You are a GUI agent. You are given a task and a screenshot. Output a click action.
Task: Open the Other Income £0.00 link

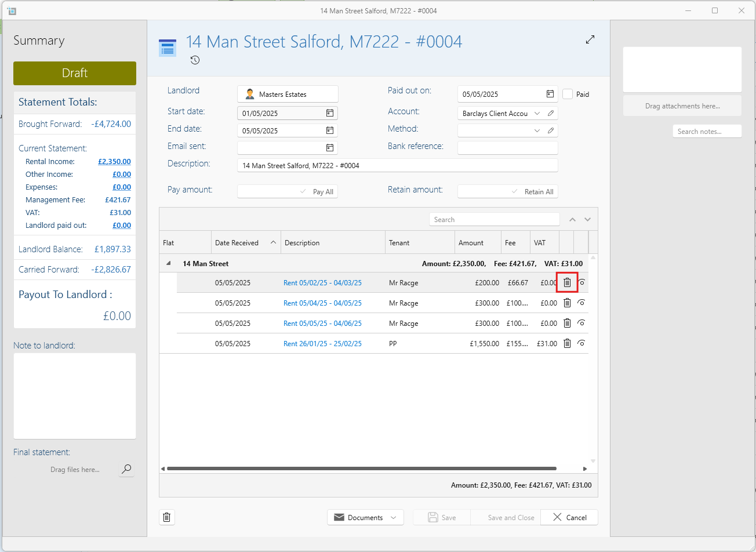click(x=122, y=175)
